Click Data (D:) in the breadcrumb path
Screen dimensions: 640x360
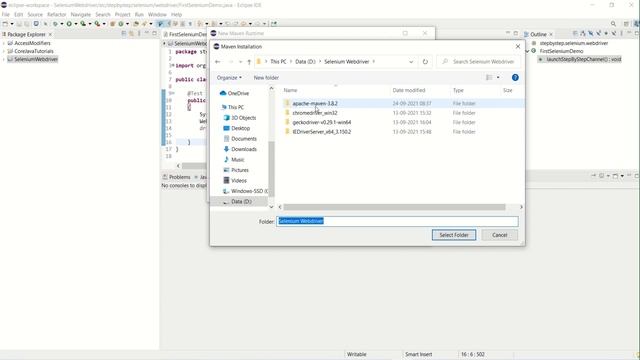coord(305,62)
